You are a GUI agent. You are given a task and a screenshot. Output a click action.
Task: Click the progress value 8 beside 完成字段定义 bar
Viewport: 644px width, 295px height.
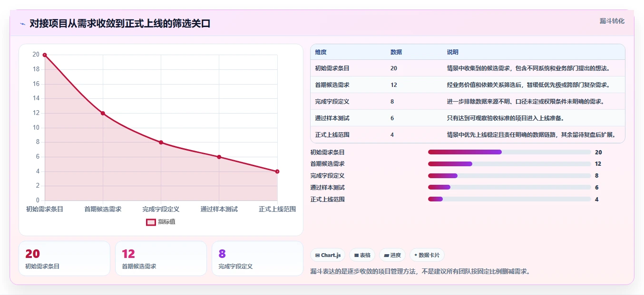click(x=597, y=176)
